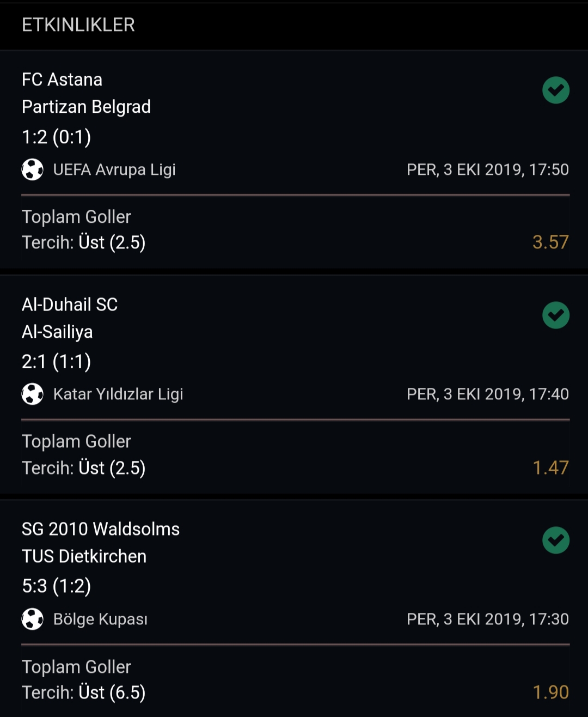588x717 pixels.
Task: Click the 5:3 (1:2) score
Action: point(57,586)
